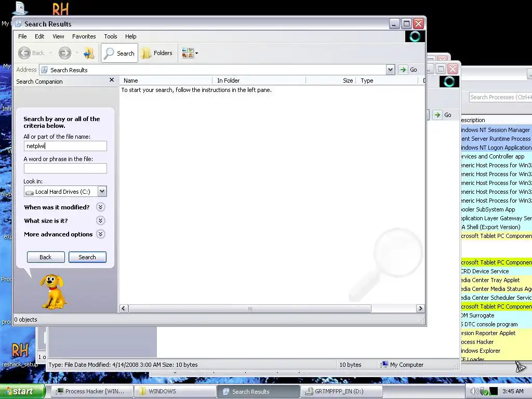The image size is (532, 399).
Task: Click the Description column header in Process Hacker
Action: [496, 120]
